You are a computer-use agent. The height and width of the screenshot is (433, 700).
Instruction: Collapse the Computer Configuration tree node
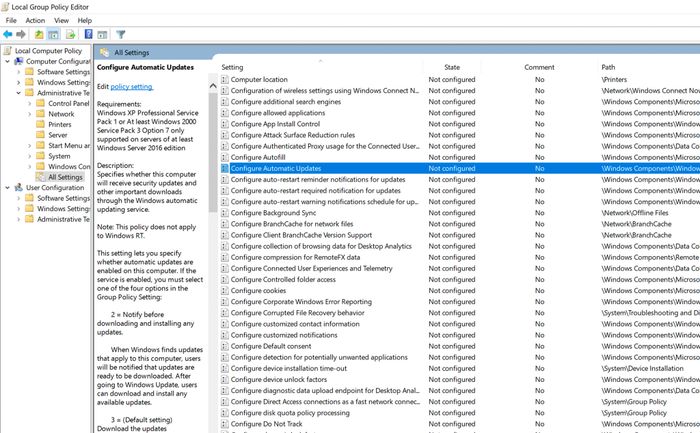[x=7, y=61]
